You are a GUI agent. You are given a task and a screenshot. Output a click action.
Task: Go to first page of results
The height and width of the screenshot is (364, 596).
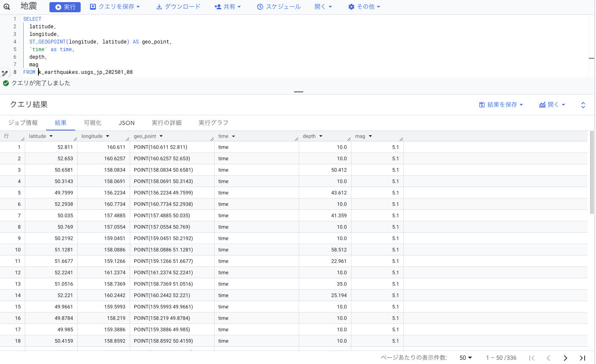click(x=532, y=358)
